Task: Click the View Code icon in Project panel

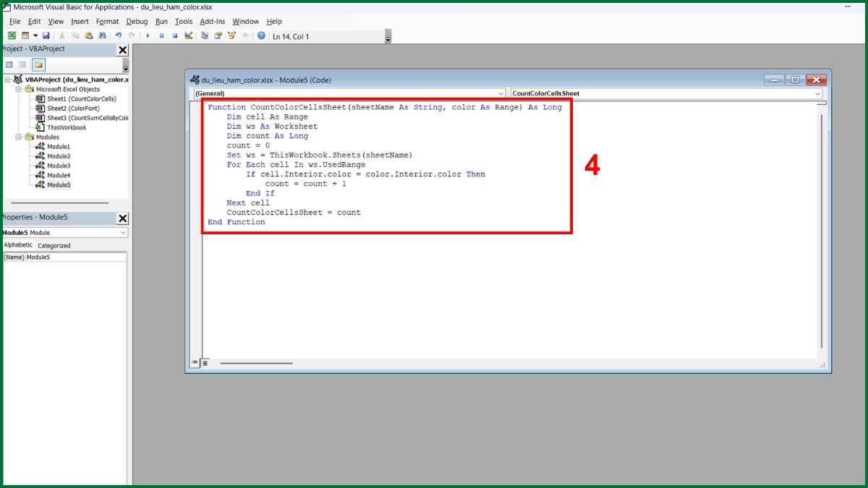Action: tap(9, 64)
